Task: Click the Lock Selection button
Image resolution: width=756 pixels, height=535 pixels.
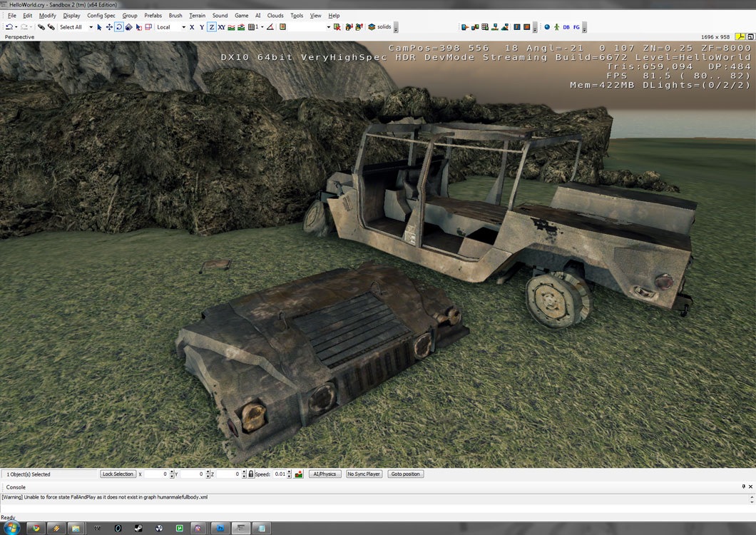Action: (x=118, y=474)
